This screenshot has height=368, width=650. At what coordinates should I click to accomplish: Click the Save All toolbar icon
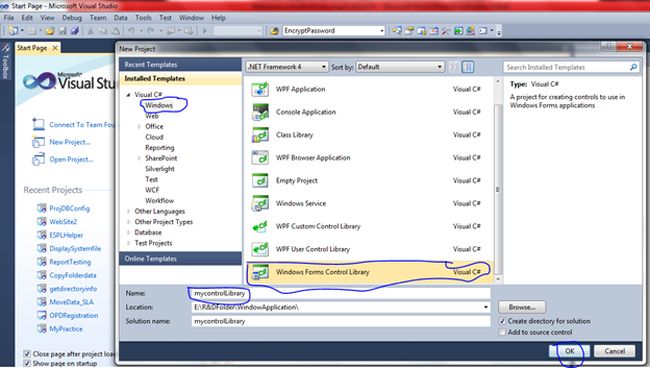coord(75,31)
